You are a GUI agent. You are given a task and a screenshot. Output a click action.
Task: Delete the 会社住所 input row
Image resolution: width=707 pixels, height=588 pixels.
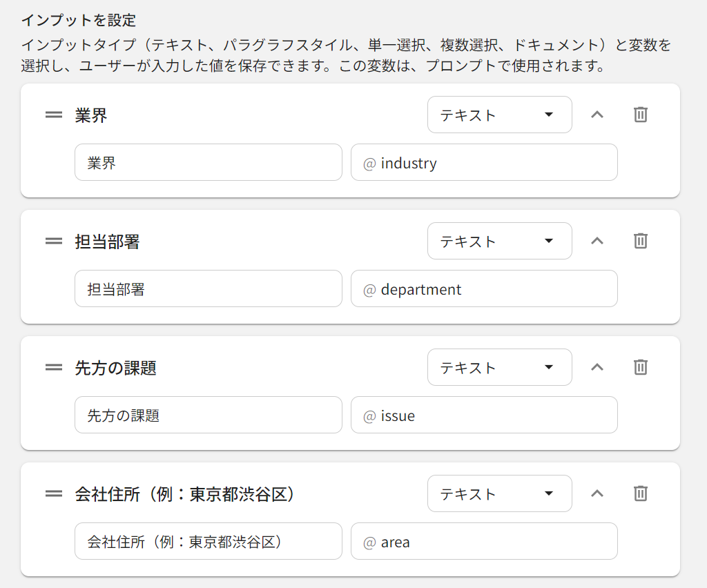(x=641, y=493)
